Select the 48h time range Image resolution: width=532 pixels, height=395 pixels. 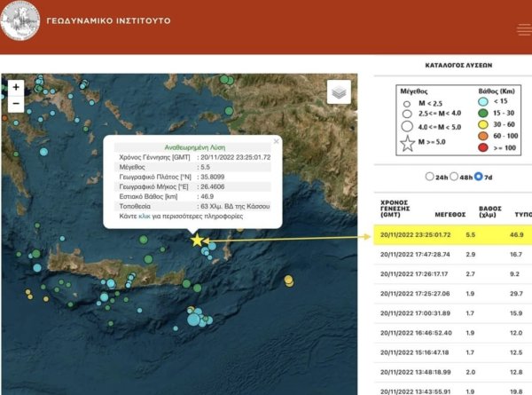click(456, 176)
